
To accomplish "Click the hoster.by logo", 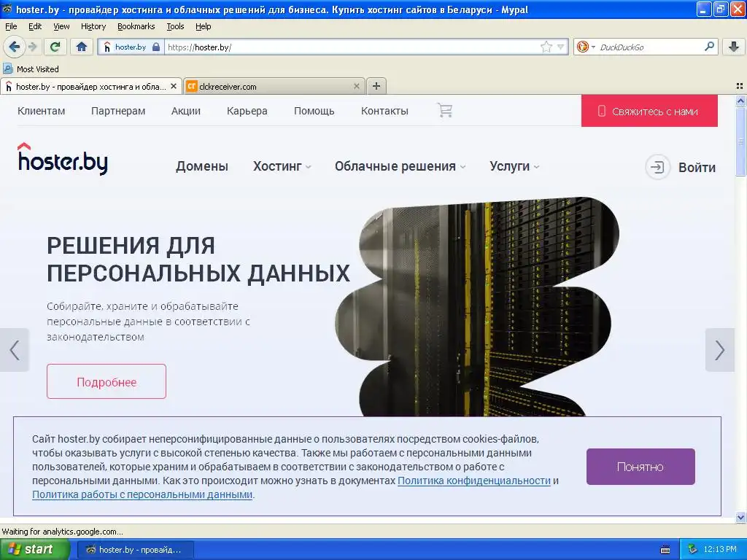I will pyautogui.click(x=63, y=158).
